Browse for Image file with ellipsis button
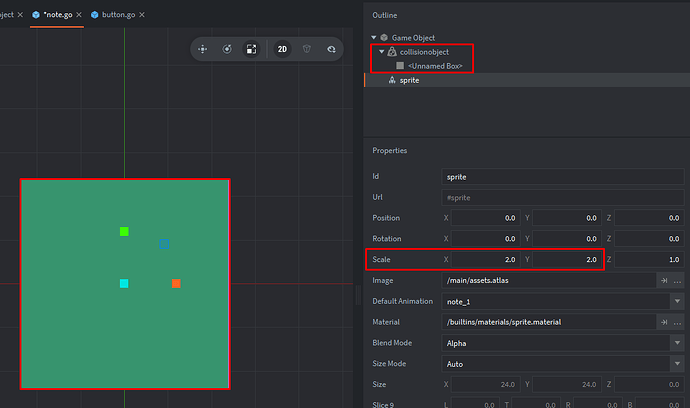The width and height of the screenshot is (690, 408). point(680,281)
